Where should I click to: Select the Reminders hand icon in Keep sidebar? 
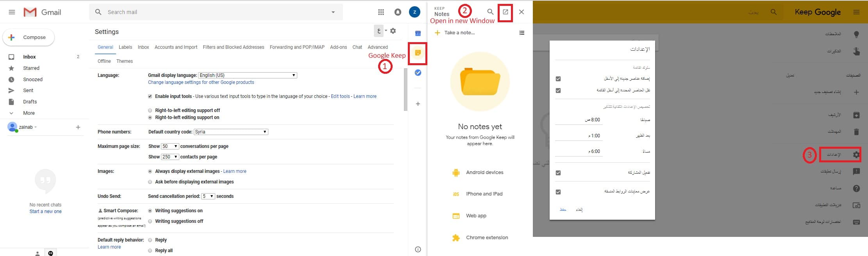point(856,51)
